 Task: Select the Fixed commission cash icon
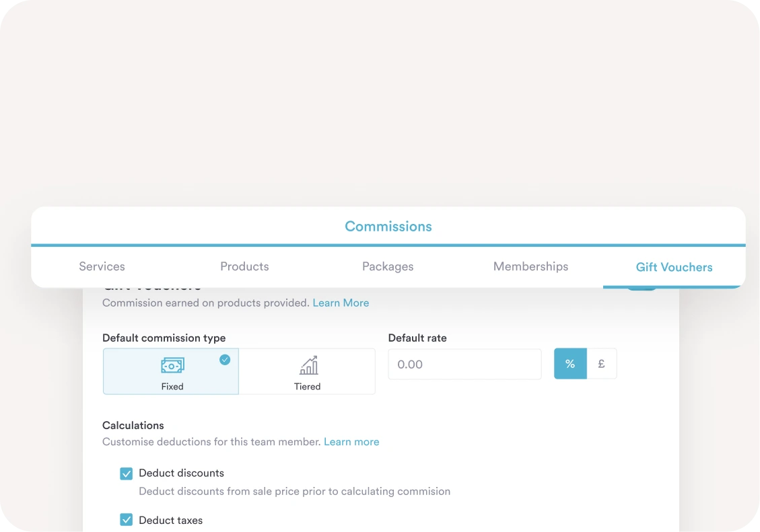[x=172, y=365]
